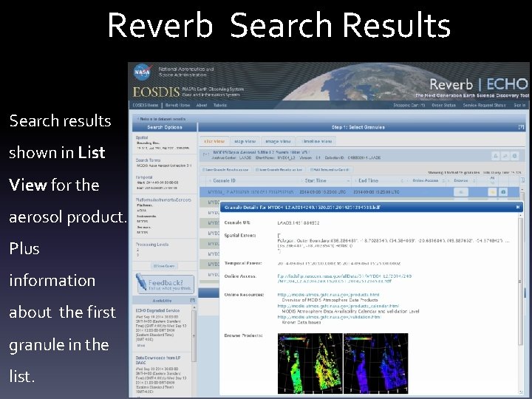The width and height of the screenshot is (532, 399).
Task: Open the About page link
Action: [x=202, y=105]
